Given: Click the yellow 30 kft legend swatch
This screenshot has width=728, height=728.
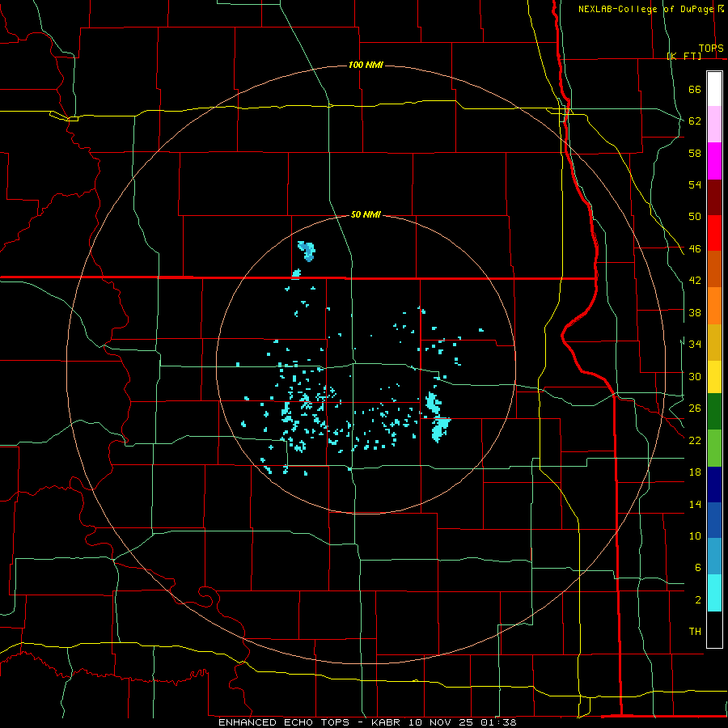Looking at the screenshot, I should click(x=714, y=377).
